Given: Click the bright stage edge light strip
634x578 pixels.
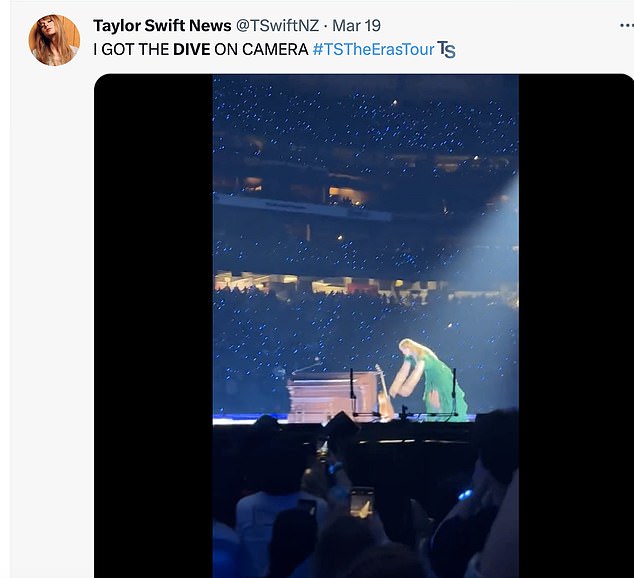Looking at the screenshot, I should coord(300,421).
